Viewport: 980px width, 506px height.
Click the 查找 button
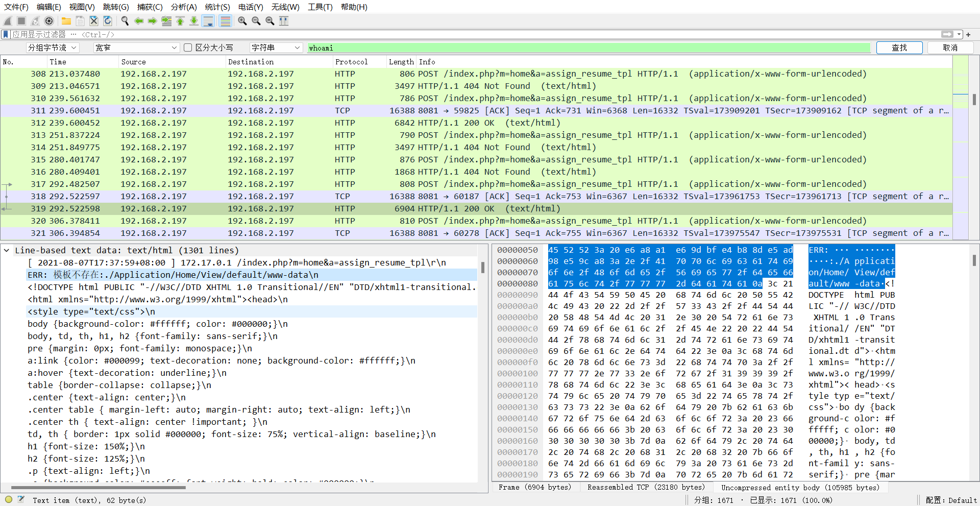[899, 47]
